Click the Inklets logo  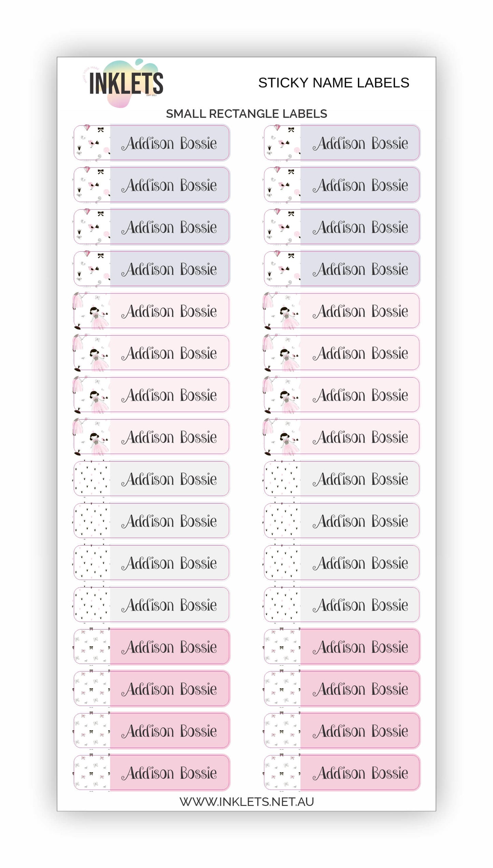tap(126, 83)
